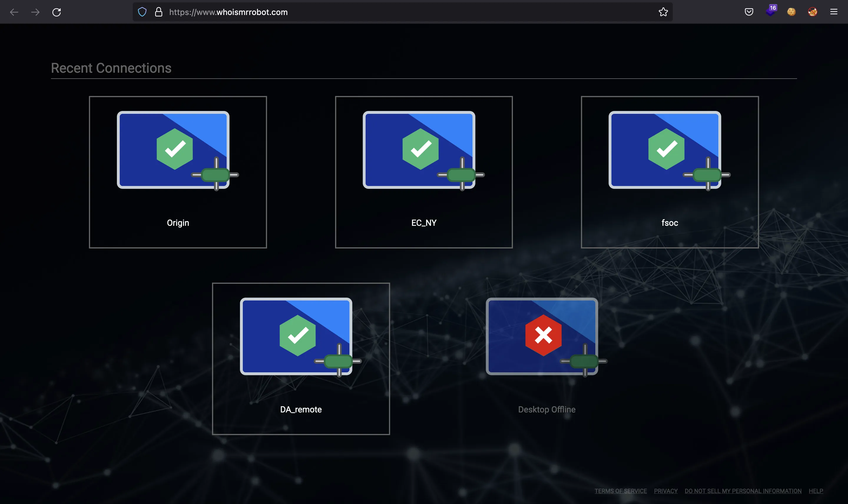Open the browser hamburger menu
Viewport: 848px width, 504px height.
[834, 12]
